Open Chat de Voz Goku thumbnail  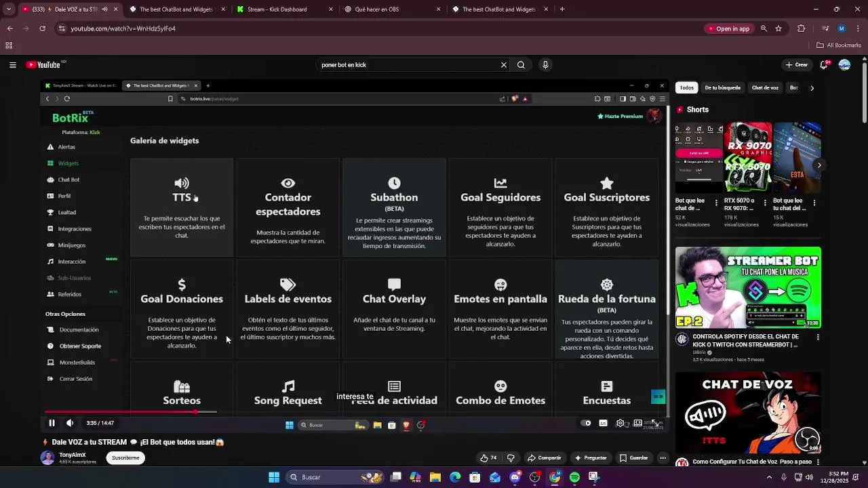pyautogui.click(x=748, y=413)
